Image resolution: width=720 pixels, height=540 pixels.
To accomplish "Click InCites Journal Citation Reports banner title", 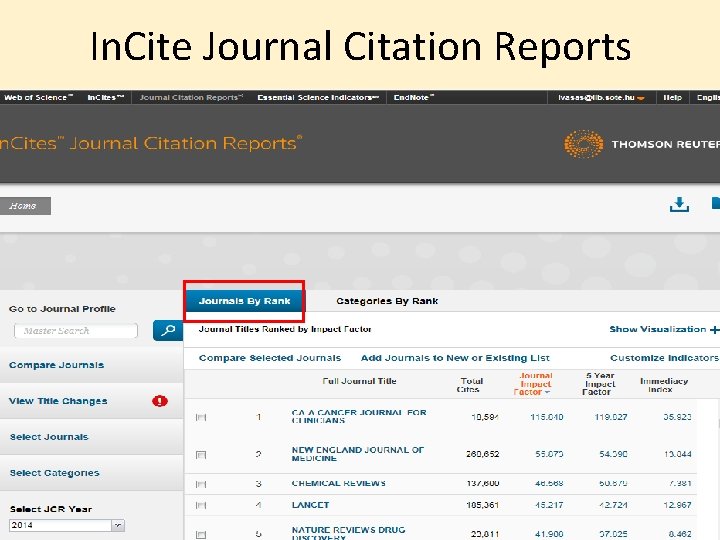I will point(152,143).
